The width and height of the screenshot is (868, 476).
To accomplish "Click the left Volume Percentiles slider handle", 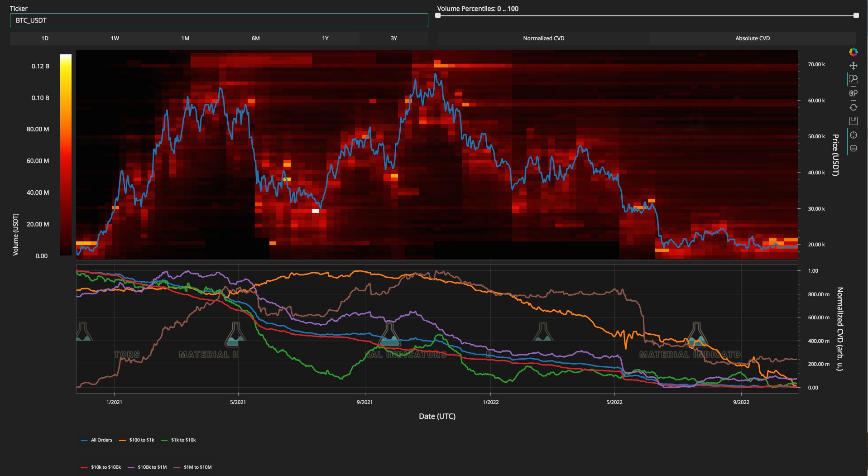I will 438,15.
